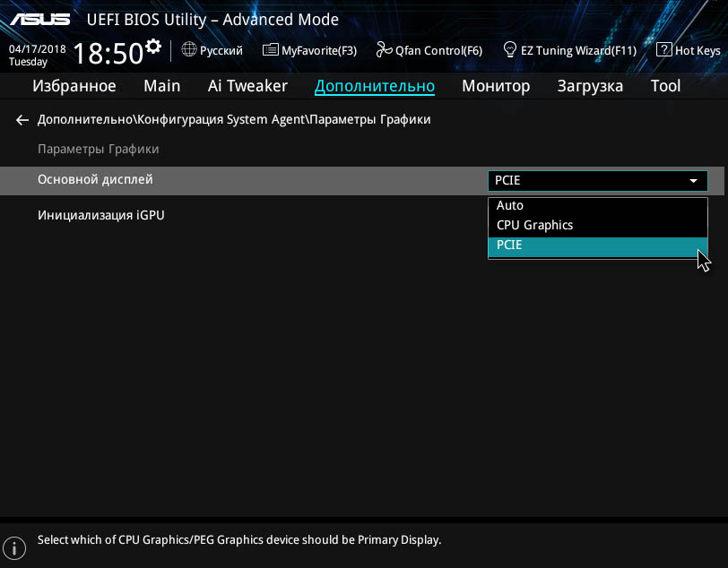The width and height of the screenshot is (728, 568).
Task: Click the 18:50 clock display
Action: click(108, 53)
